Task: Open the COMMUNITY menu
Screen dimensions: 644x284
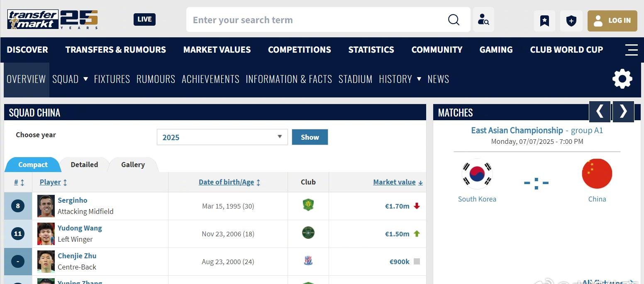Action: click(x=437, y=50)
